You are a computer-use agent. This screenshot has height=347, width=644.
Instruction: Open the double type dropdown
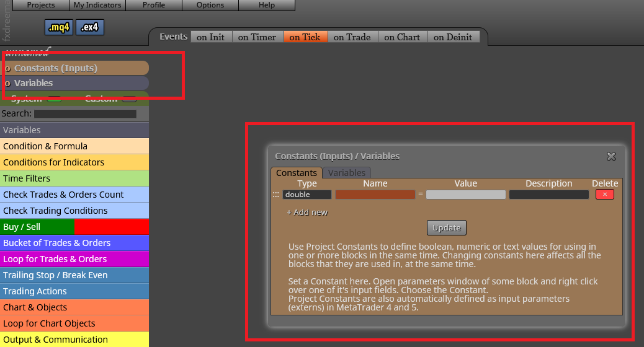pos(307,195)
